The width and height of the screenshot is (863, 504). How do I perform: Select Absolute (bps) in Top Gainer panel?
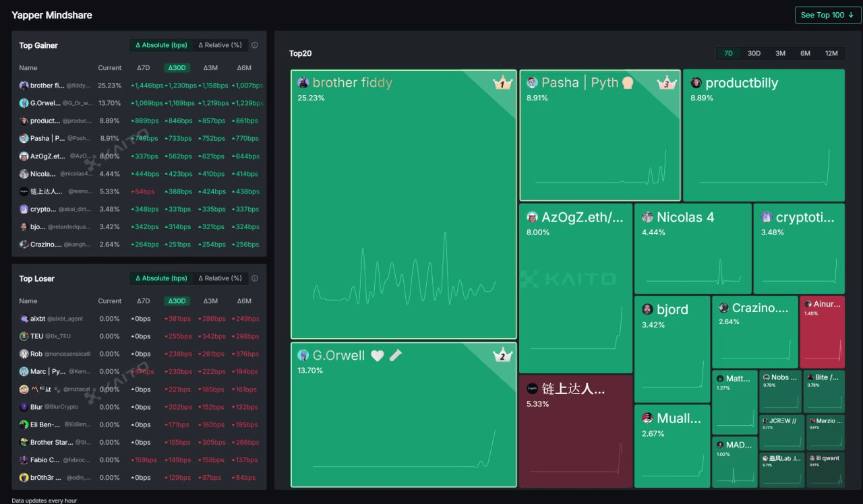click(x=161, y=45)
